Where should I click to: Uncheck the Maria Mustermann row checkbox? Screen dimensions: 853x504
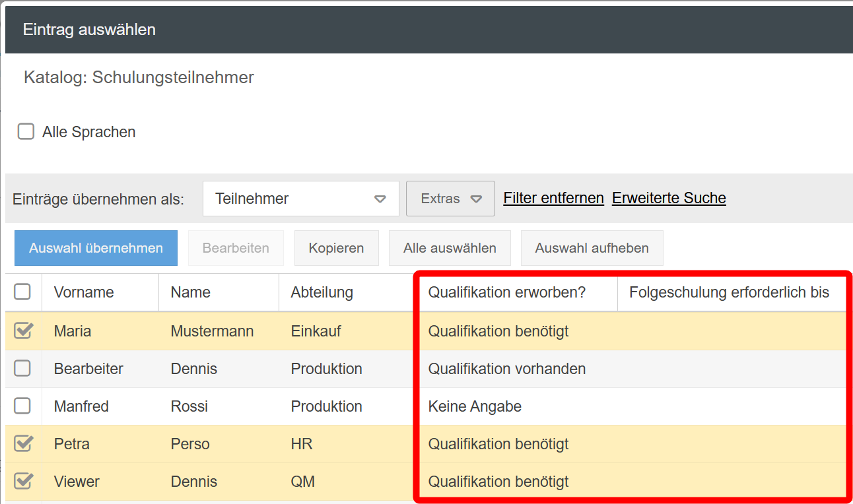[x=23, y=331]
